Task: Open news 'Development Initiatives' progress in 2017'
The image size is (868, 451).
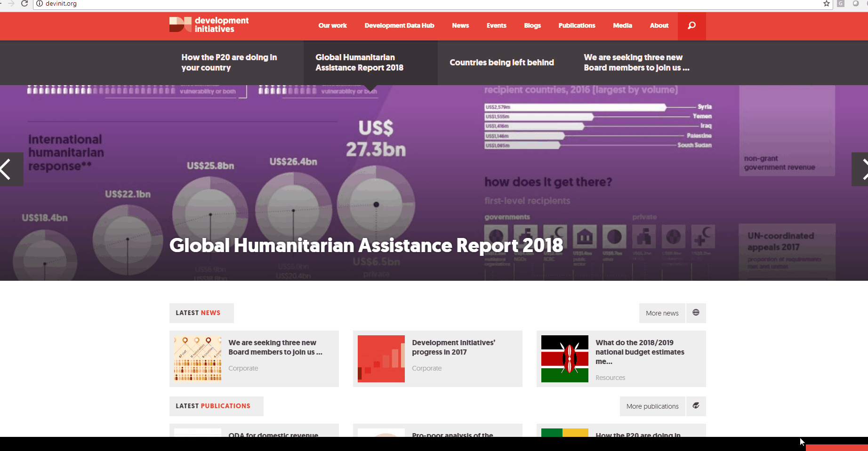Action: (453, 347)
